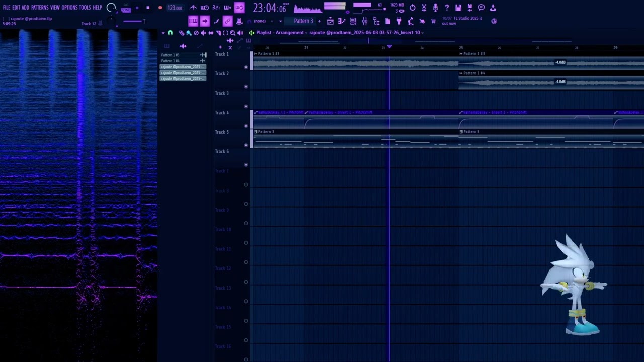Open the ADD menu
The width and height of the screenshot is (644, 362).
click(x=25, y=8)
